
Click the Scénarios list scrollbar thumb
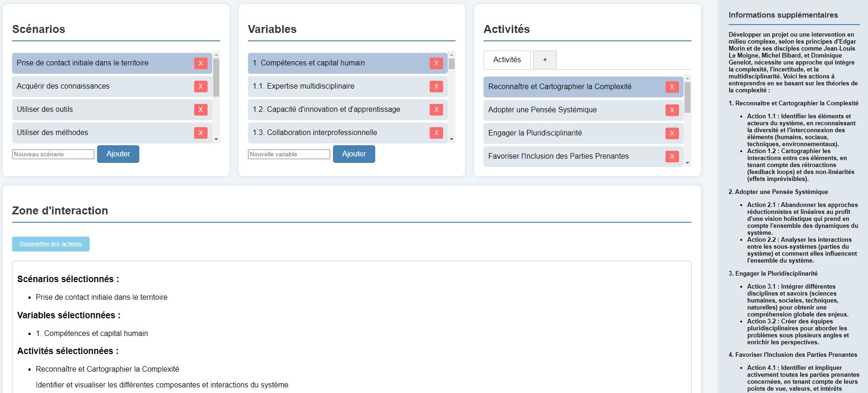pyautogui.click(x=216, y=77)
